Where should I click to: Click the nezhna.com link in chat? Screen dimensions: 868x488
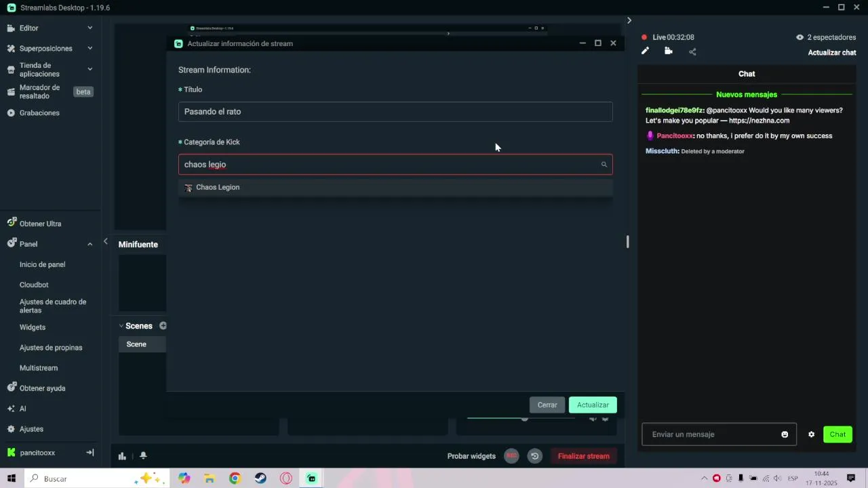coord(759,121)
